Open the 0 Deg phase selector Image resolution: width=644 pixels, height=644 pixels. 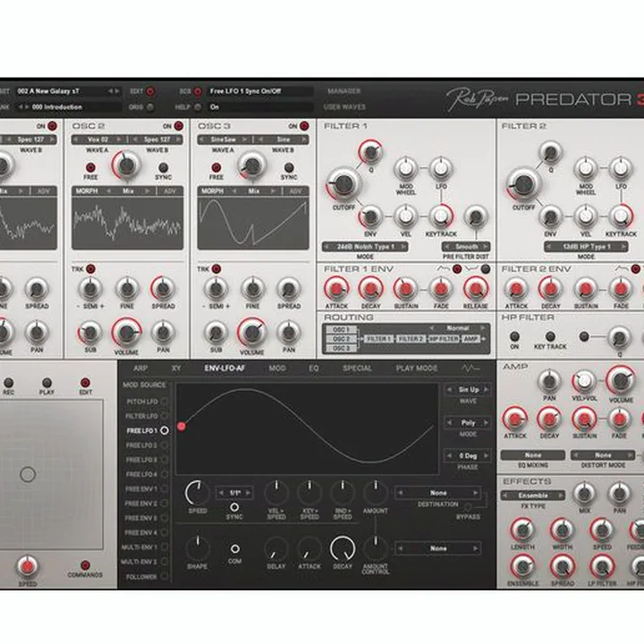[468, 455]
